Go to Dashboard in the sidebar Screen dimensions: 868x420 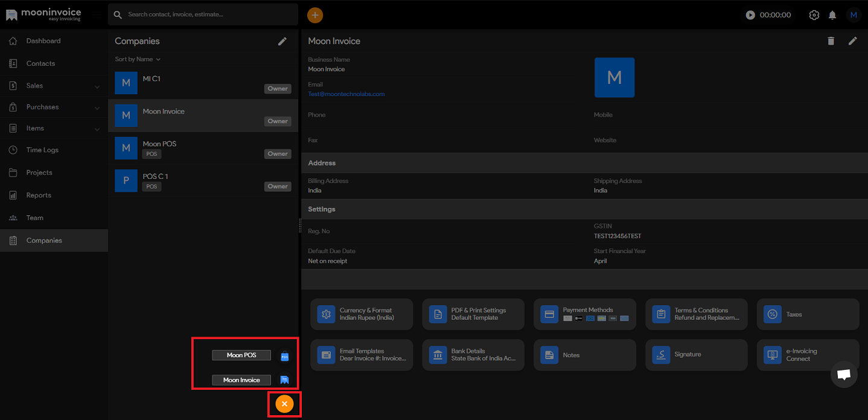click(43, 41)
